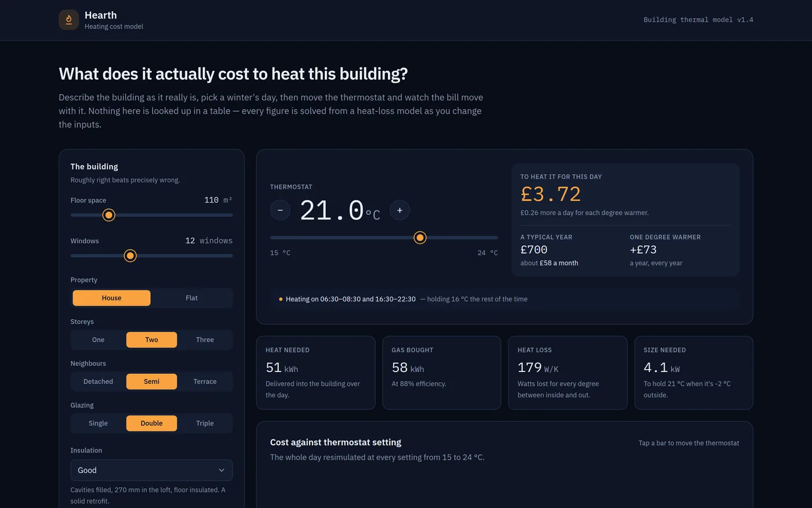The height and width of the screenshot is (508, 812).
Task: Open the Insulation dropdown showing Good
Action: pos(151,470)
